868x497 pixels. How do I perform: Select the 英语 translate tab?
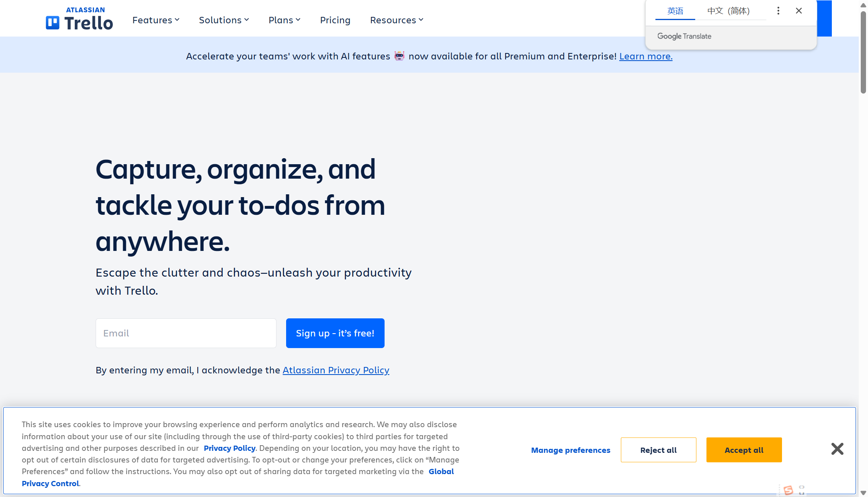pos(675,11)
